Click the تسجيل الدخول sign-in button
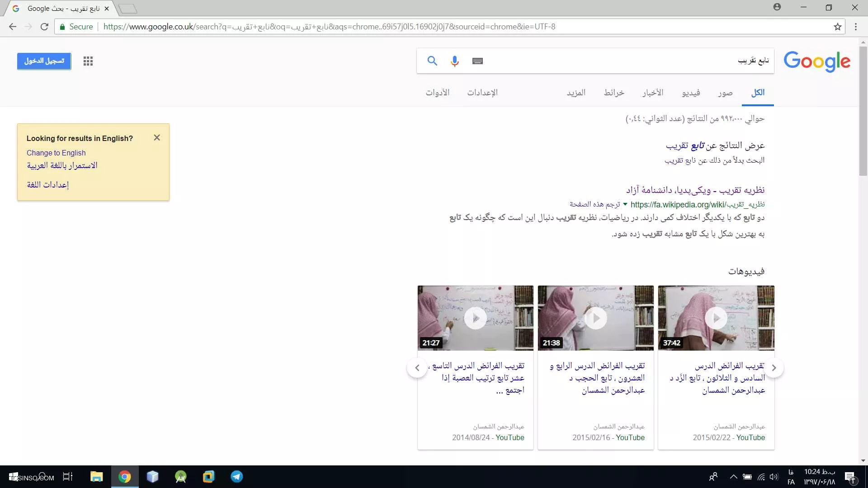Screen dimensions: 868x488 [x=44, y=61]
